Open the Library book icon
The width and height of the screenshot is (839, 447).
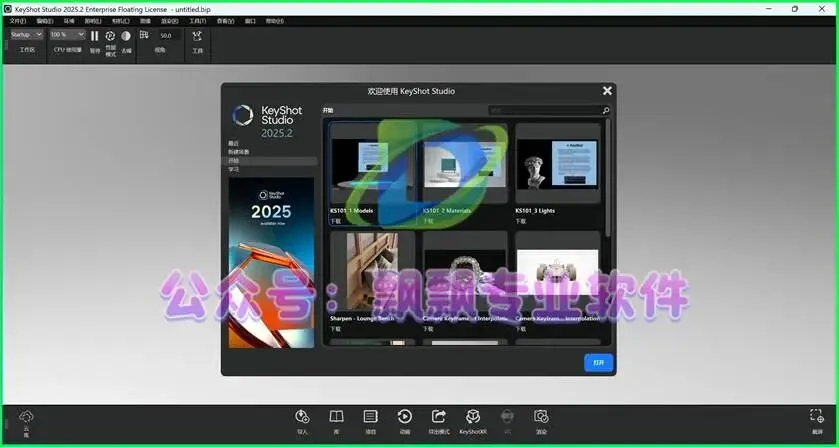pos(336,416)
